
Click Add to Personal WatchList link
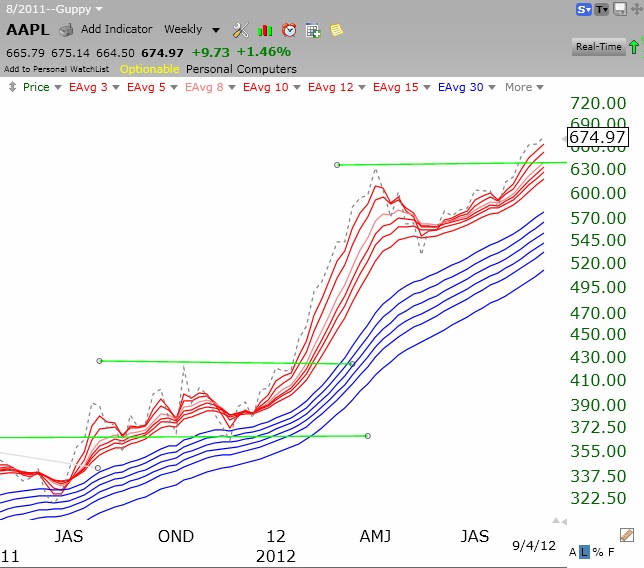tap(57, 69)
